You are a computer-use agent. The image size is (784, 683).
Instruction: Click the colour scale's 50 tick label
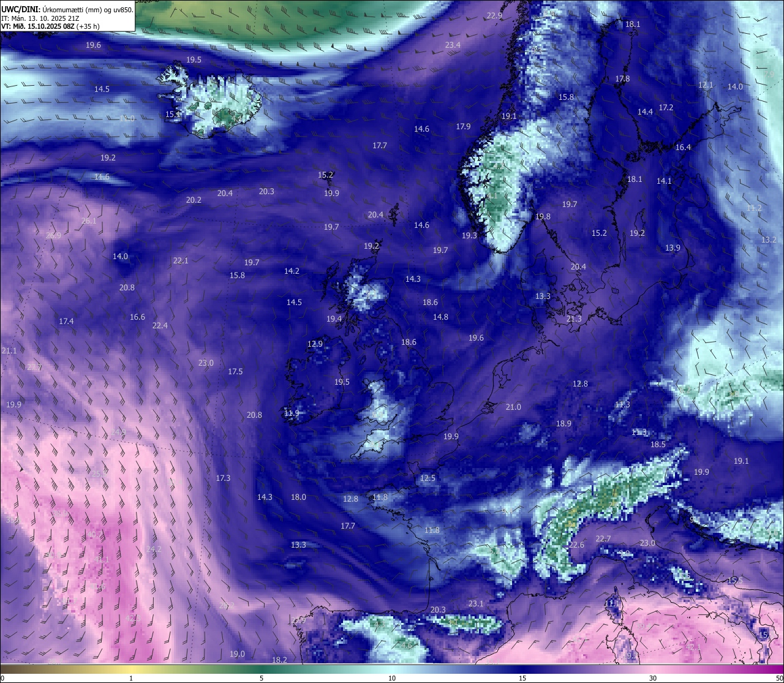pos(779,678)
